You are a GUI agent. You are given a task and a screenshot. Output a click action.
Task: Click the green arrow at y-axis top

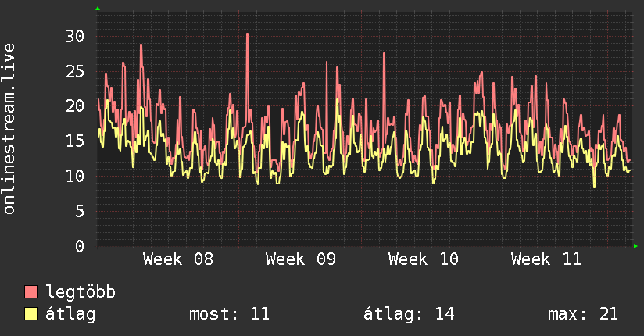(98, 9)
